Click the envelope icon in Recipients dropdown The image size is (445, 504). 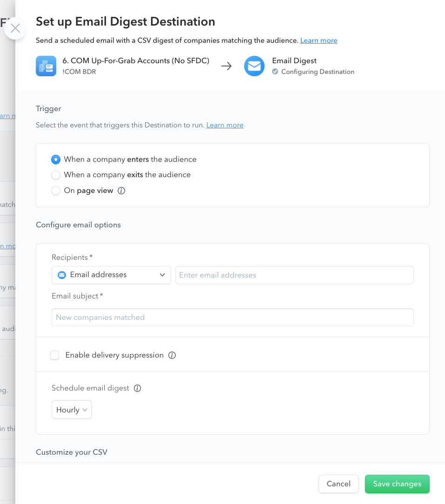pyautogui.click(x=62, y=275)
